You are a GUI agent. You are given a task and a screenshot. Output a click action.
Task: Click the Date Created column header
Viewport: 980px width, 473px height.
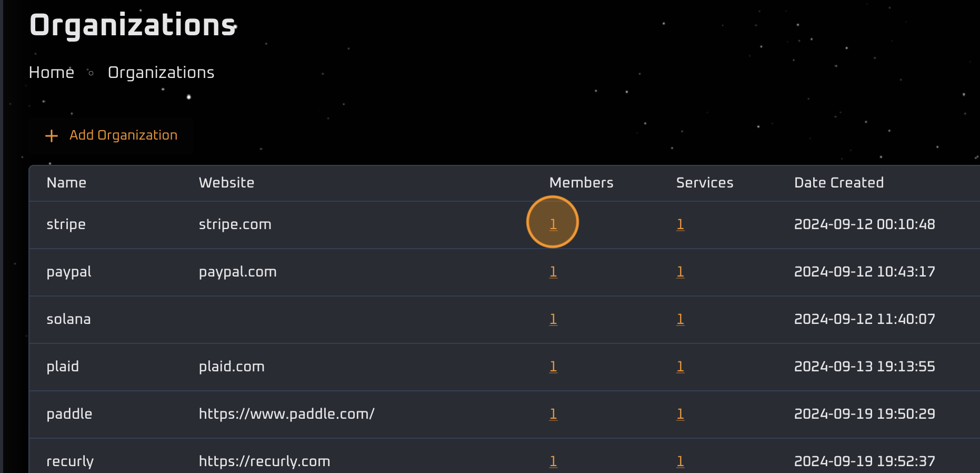839,183
